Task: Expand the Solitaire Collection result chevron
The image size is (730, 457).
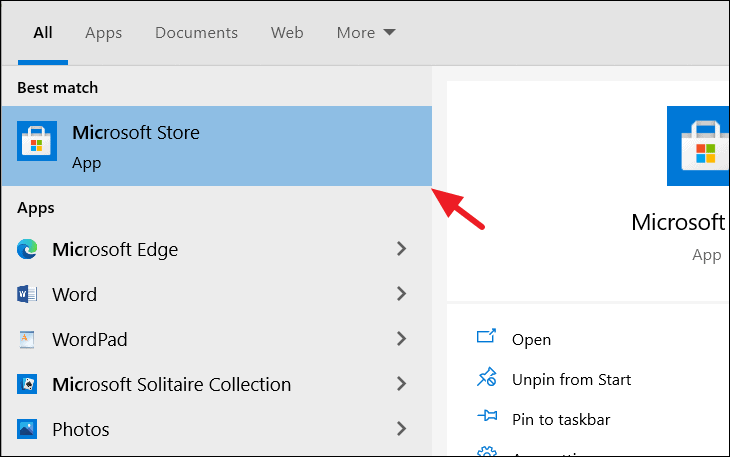Action: pos(401,384)
